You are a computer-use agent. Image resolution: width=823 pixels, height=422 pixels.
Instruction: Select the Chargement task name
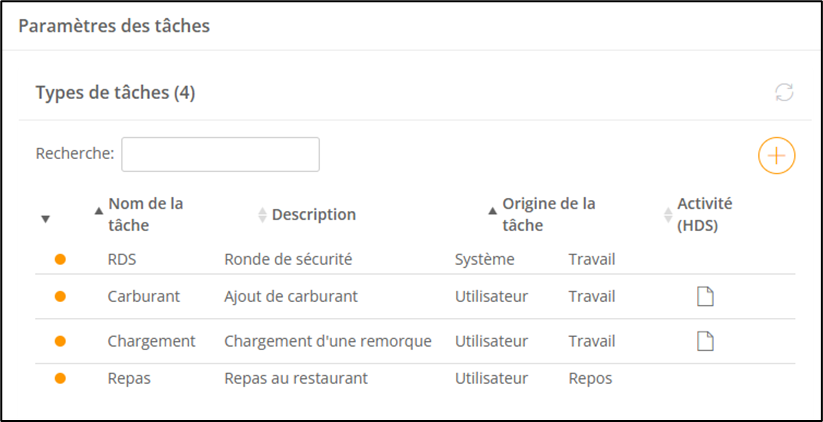click(x=151, y=341)
